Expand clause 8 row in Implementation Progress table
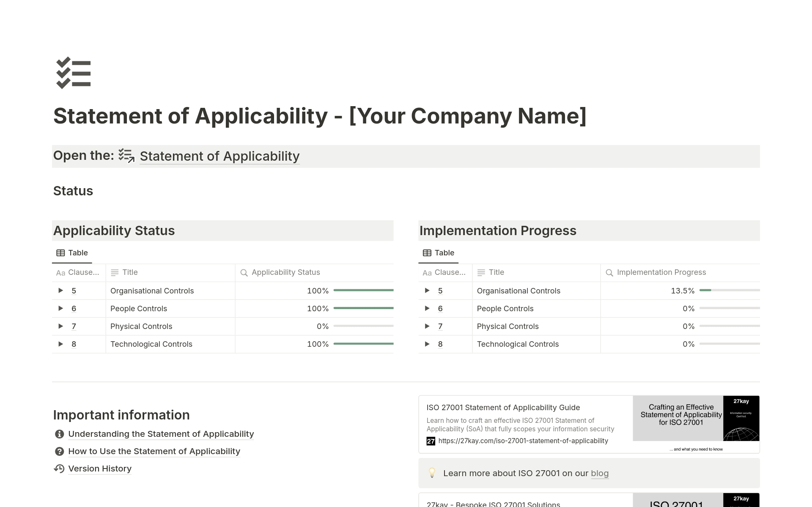Viewport: 812px width, 507px height. point(427,344)
